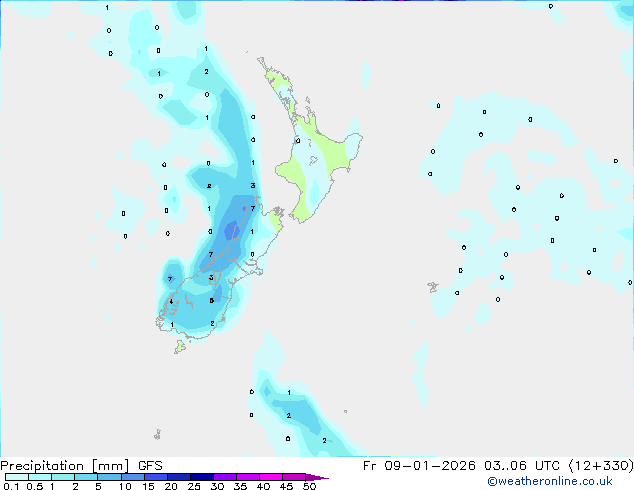Pick the 45–50 mm legend swatch

[x=294, y=477]
